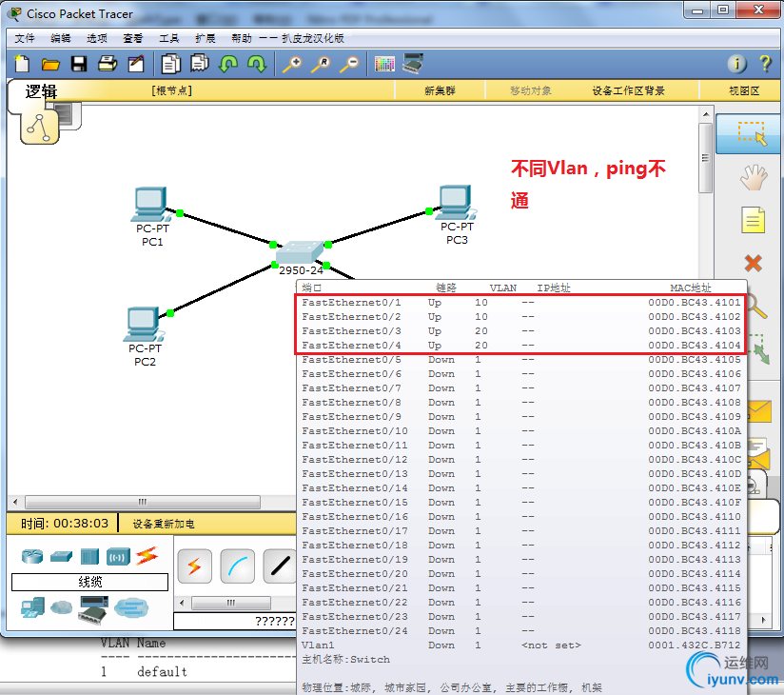
Task: Click the info icon in the toolbar
Action: click(x=736, y=64)
